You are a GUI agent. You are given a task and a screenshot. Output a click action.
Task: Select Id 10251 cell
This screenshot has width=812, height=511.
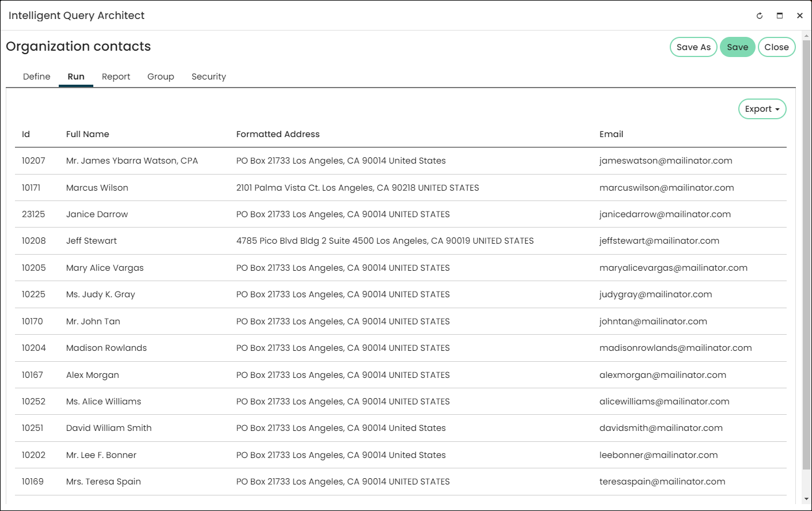click(32, 428)
